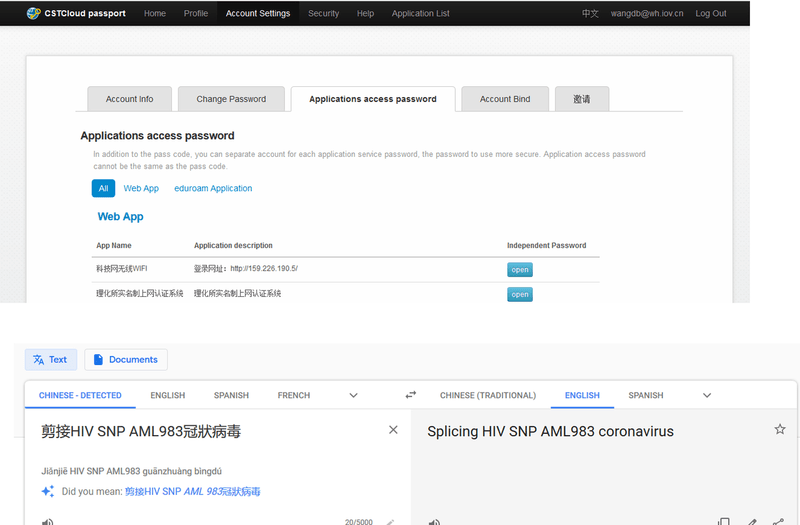
Task: Switch to the Account Bind tab
Action: point(505,99)
